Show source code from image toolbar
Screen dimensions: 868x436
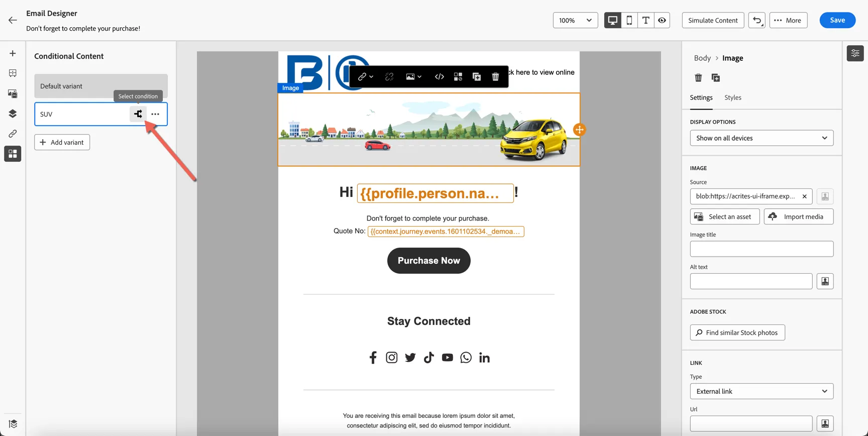(x=439, y=77)
